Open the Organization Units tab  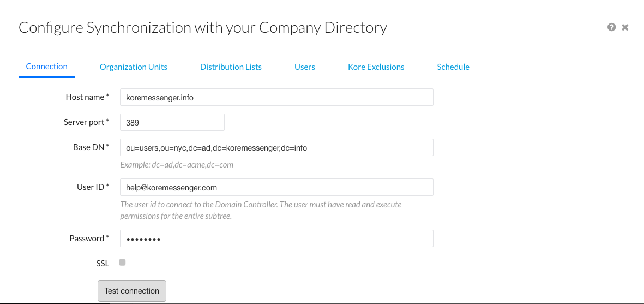[134, 67]
